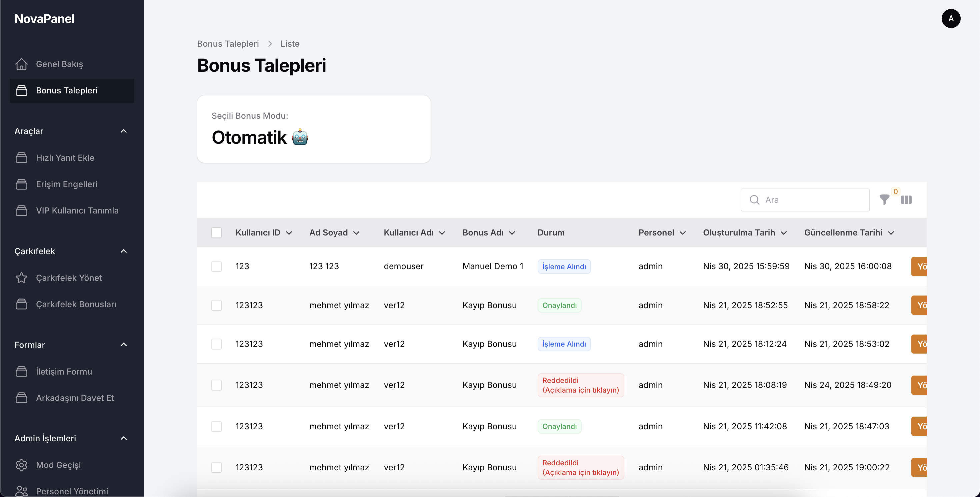Select row created Nis 21, 2025 18:08:19
This screenshot has width=980, height=497.
(216, 385)
